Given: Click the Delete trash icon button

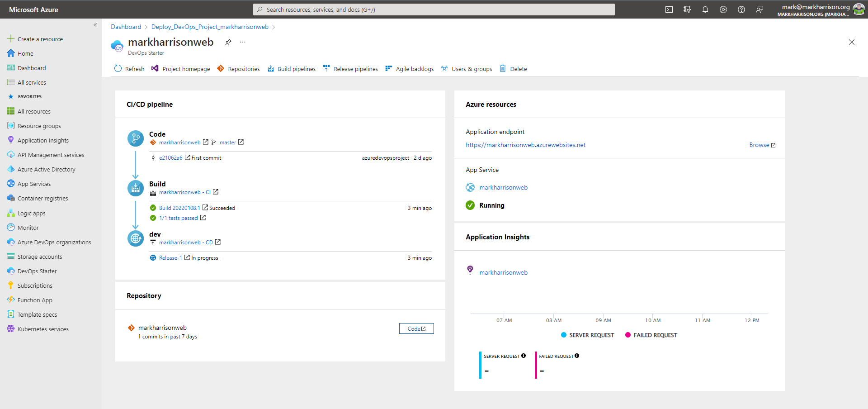Looking at the screenshot, I should click(x=513, y=69).
